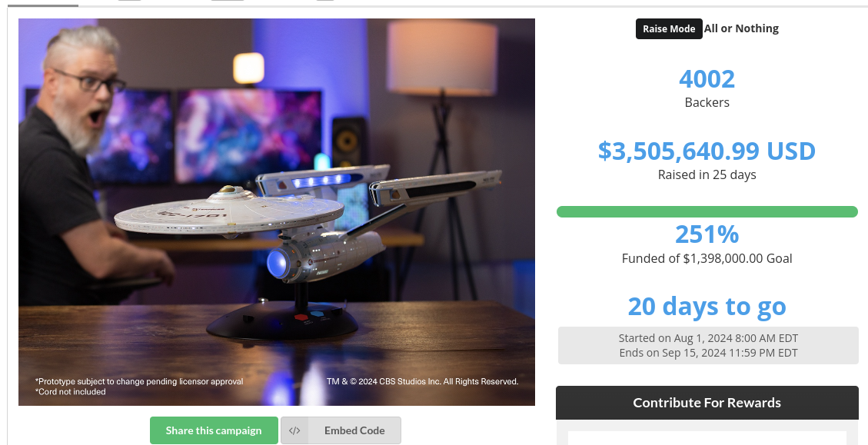
Task: Click the $3,505,640.99 USD raised amount
Action: 707,151
